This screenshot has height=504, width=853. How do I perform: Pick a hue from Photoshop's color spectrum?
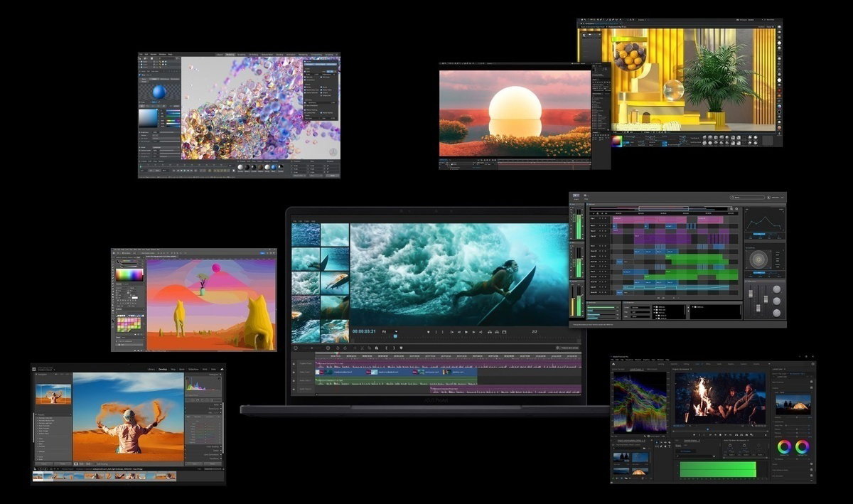129,275
